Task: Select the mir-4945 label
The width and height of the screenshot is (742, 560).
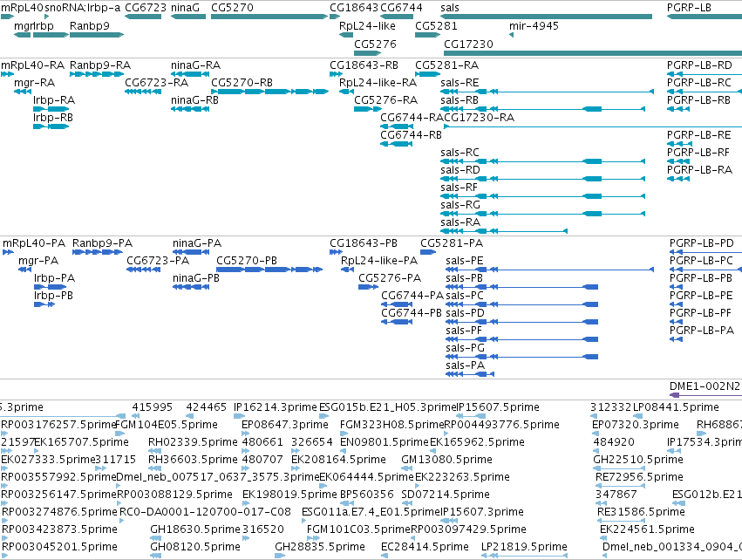Action: point(534,26)
